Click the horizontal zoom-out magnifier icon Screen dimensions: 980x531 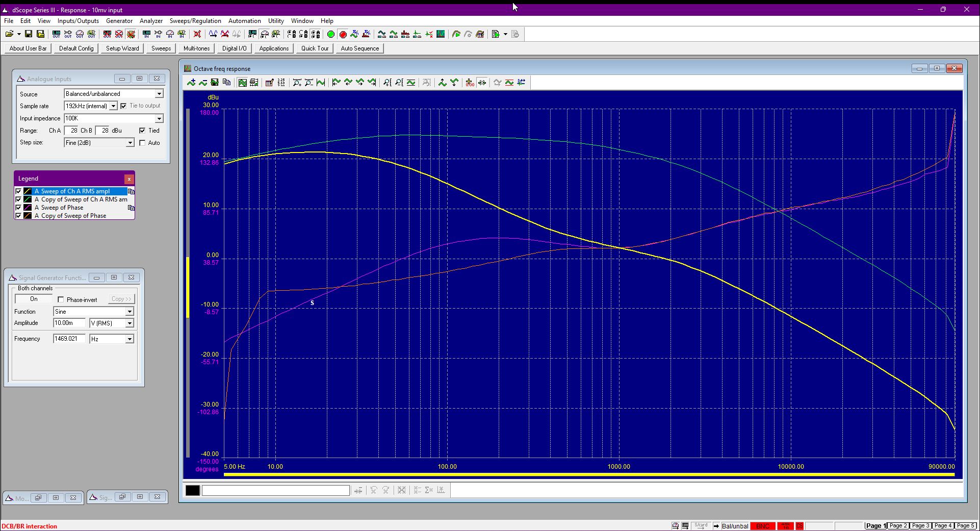[308, 82]
